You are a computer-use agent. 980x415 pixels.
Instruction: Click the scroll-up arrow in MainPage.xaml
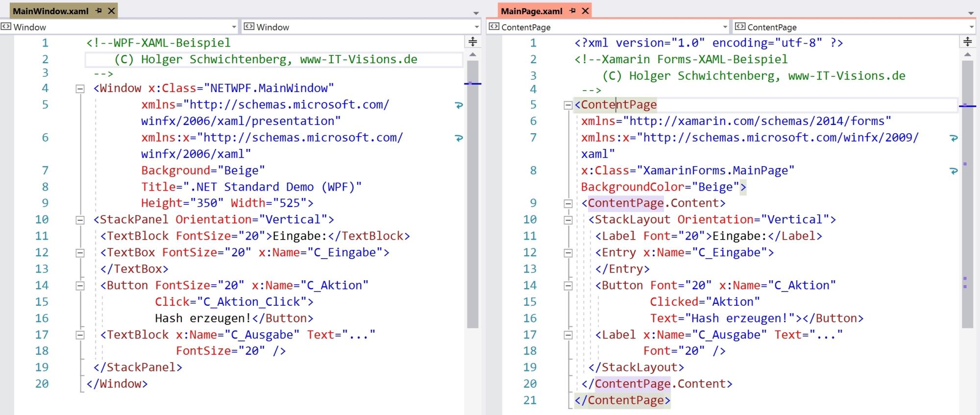point(968,54)
